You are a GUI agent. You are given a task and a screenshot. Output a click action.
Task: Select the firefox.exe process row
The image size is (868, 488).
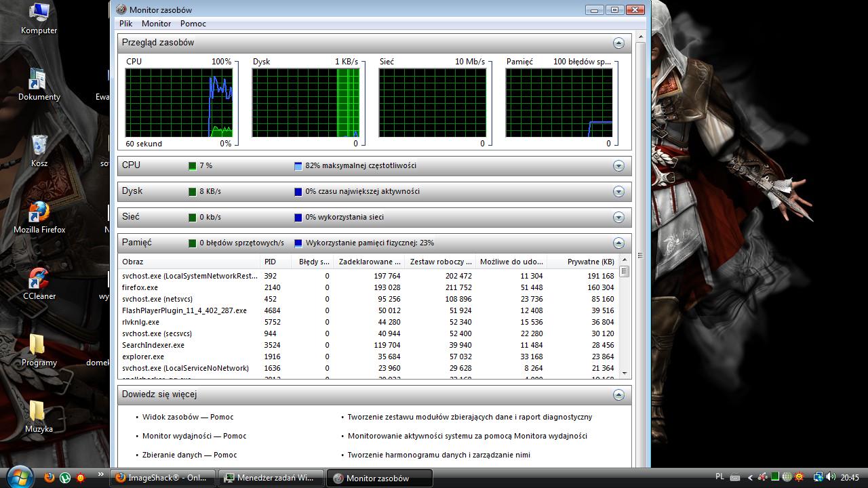click(x=368, y=287)
